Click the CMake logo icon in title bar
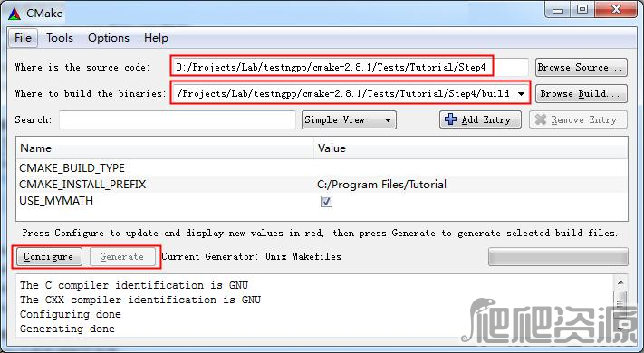Viewport: 644px width, 353px height. (14, 14)
